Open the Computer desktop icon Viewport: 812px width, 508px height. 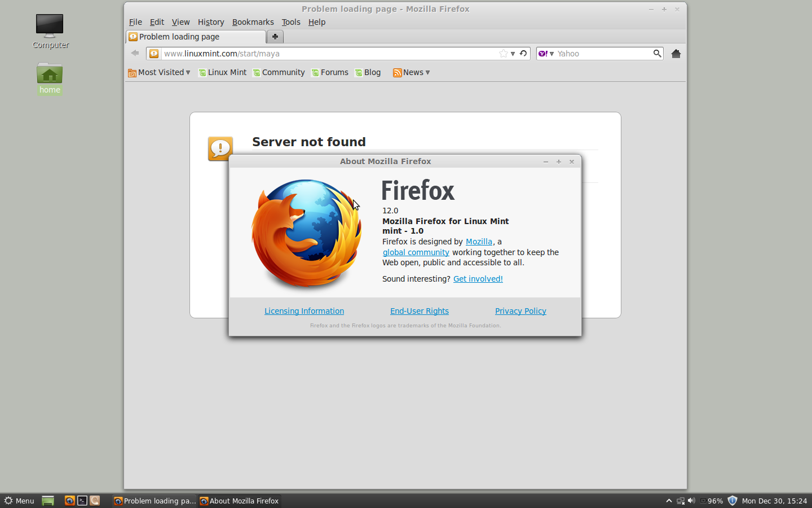coord(50,32)
